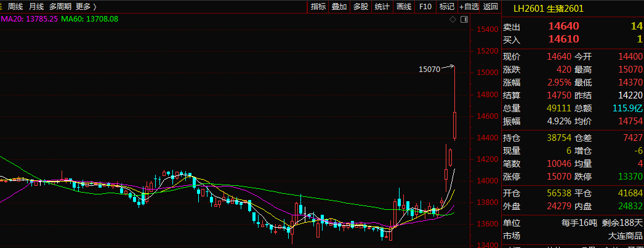
Task: Open the multi-period (多周期) view
Action: (x=60, y=7)
